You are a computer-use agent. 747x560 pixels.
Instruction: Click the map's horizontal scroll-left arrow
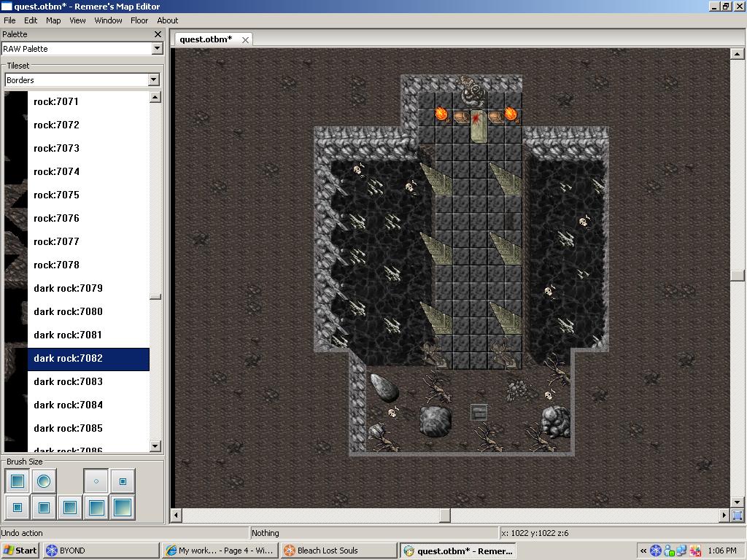177,515
